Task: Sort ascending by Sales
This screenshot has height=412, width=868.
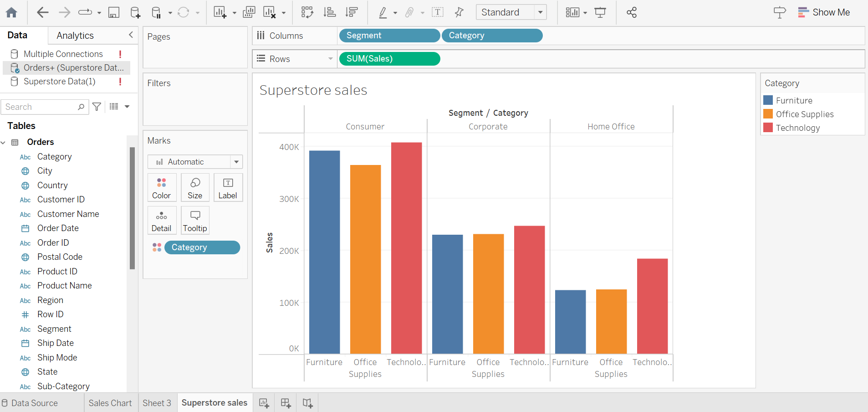Action: pyautogui.click(x=329, y=12)
